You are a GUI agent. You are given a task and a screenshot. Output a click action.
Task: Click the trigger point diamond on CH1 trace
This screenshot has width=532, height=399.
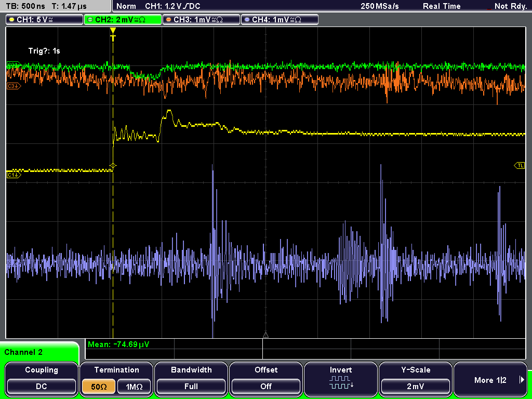113,166
